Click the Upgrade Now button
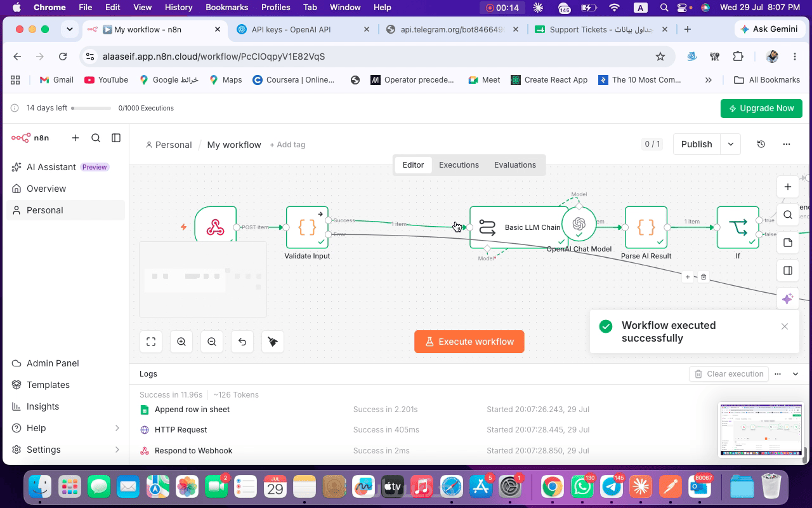 (x=761, y=108)
